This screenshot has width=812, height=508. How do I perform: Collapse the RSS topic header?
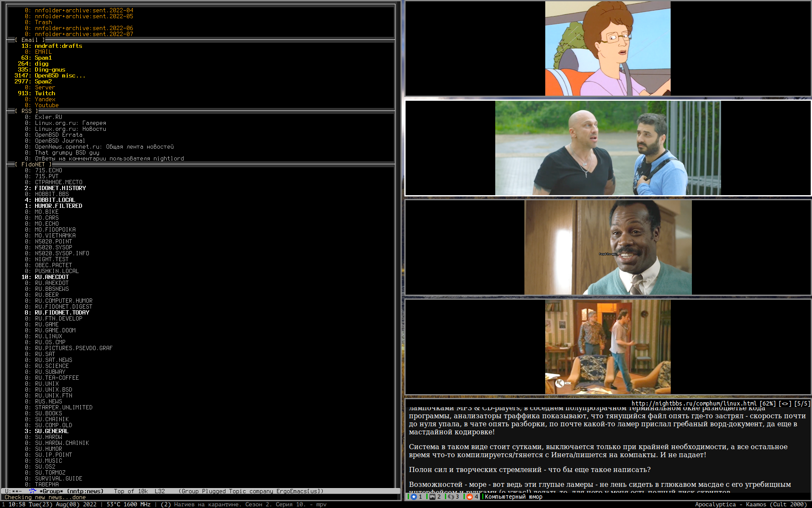click(27, 111)
